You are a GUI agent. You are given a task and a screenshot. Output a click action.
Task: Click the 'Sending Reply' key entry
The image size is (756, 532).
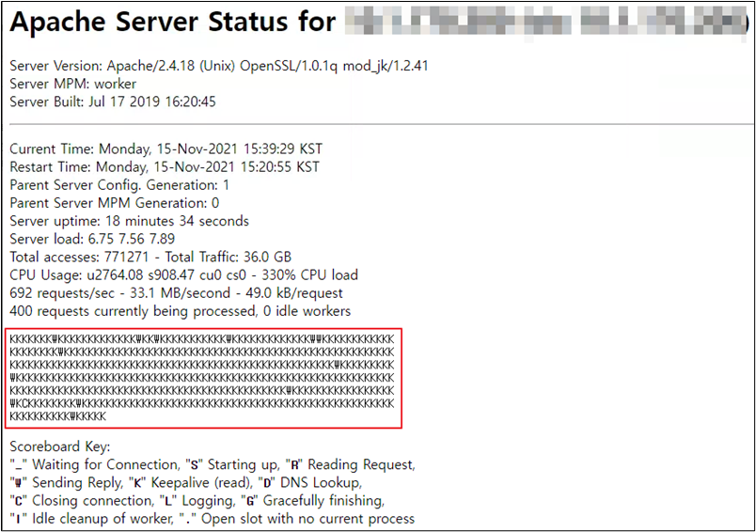tap(67, 483)
